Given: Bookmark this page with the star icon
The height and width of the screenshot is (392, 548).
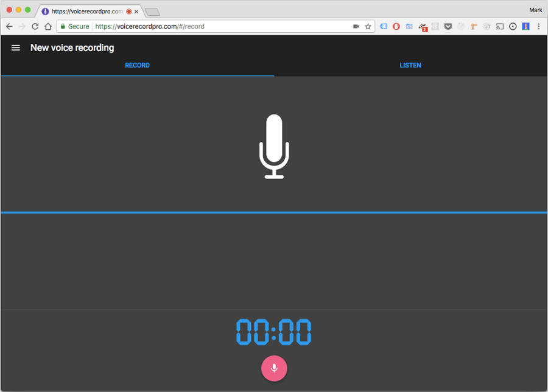Looking at the screenshot, I should point(368,27).
